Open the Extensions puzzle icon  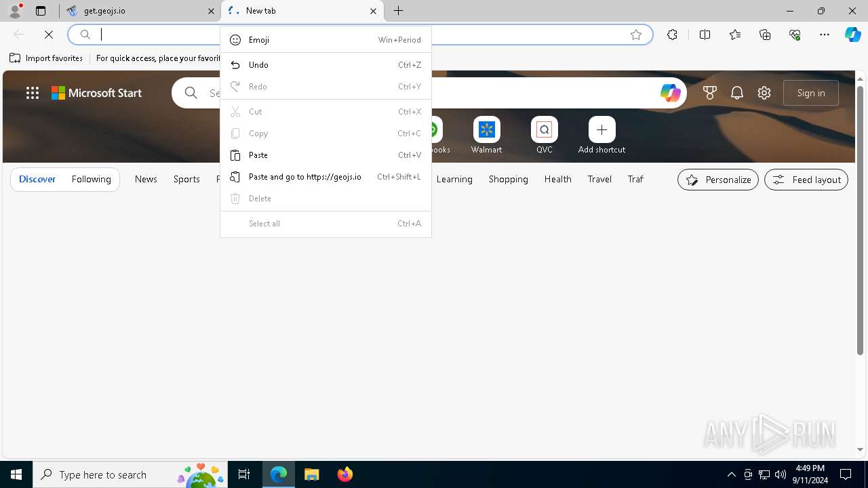pyautogui.click(x=672, y=35)
